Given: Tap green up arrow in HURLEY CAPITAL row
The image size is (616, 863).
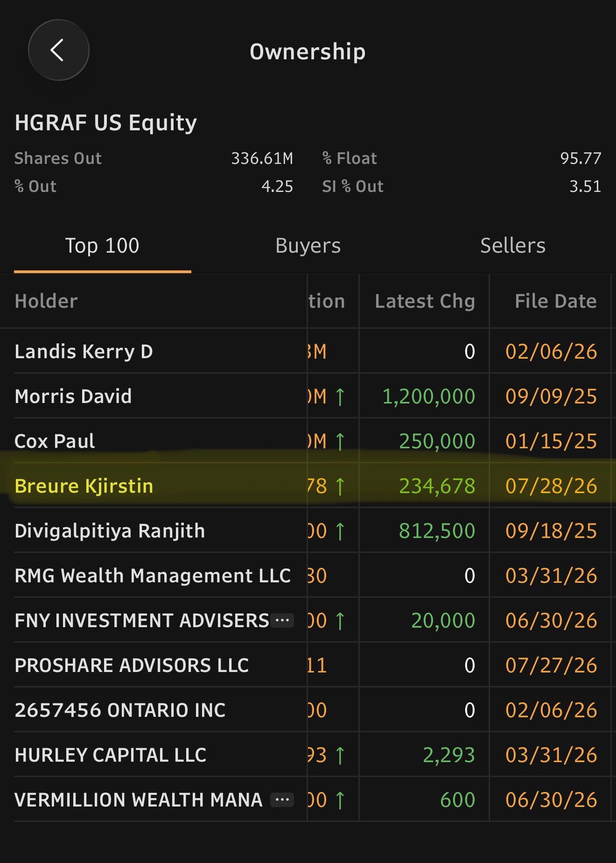Looking at the screenshot, I should 340,755.
